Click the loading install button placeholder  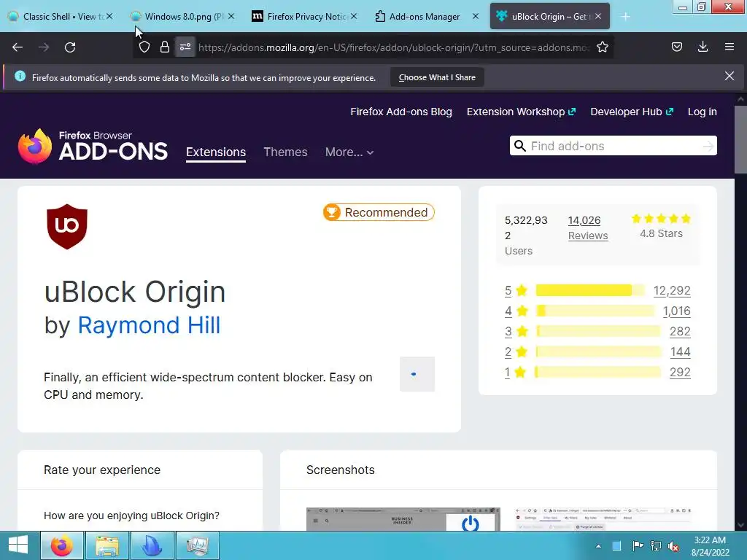[417, 374]
